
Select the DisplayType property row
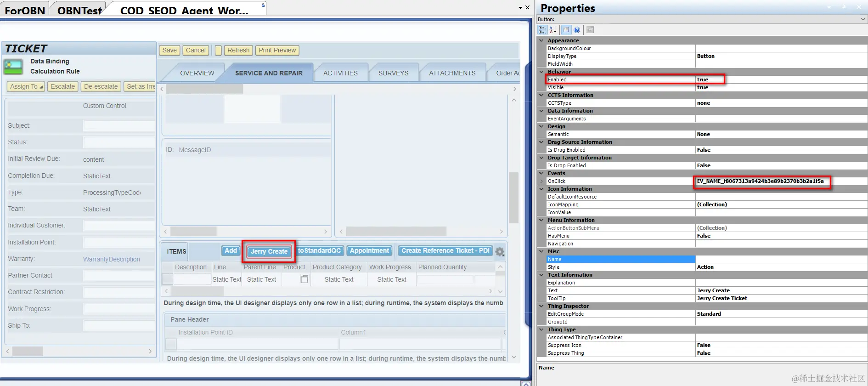pos(706,56)
